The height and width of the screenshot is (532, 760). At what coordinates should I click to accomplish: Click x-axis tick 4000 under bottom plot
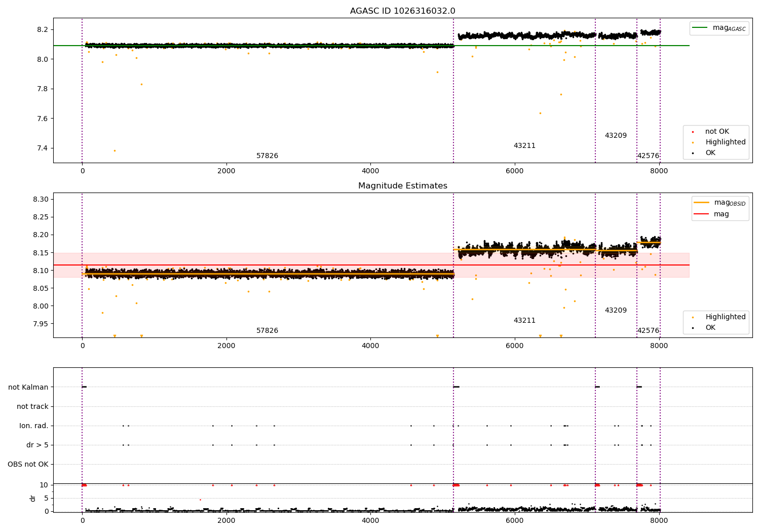coord(370,521)
